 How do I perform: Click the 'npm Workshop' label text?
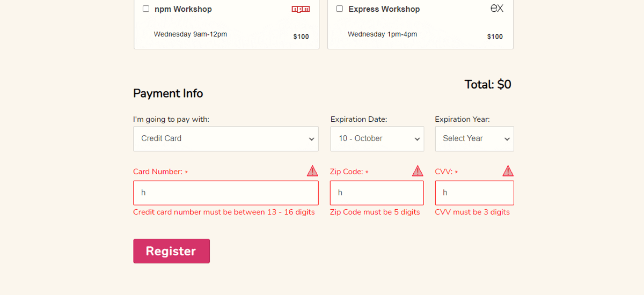point(183,9)
